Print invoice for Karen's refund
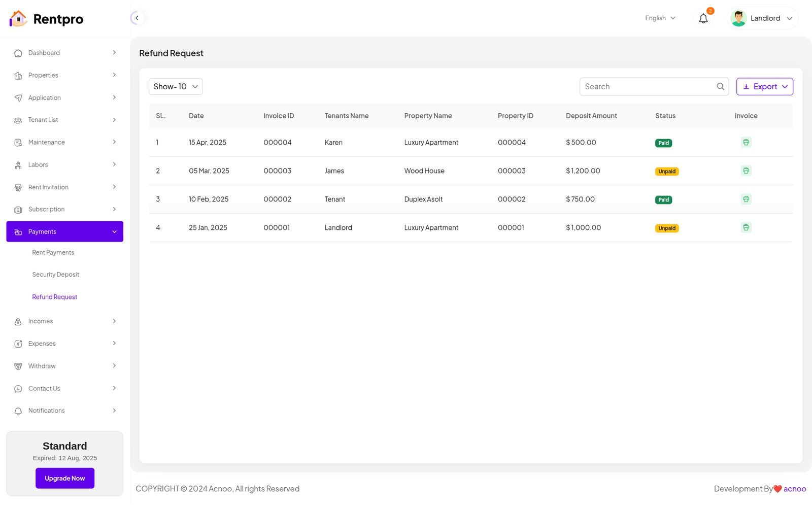Screen dimensions: 812x505 (x=746, y=143)
